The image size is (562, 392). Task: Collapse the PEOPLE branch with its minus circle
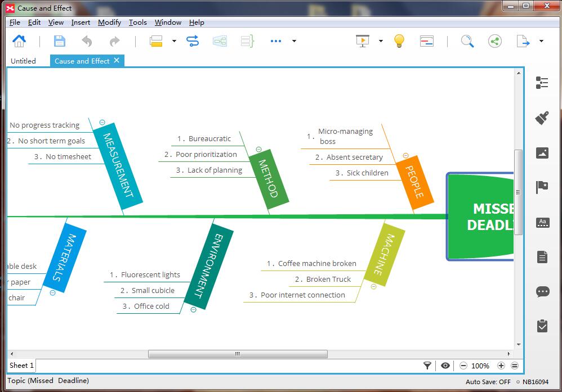tap(405, 155)
